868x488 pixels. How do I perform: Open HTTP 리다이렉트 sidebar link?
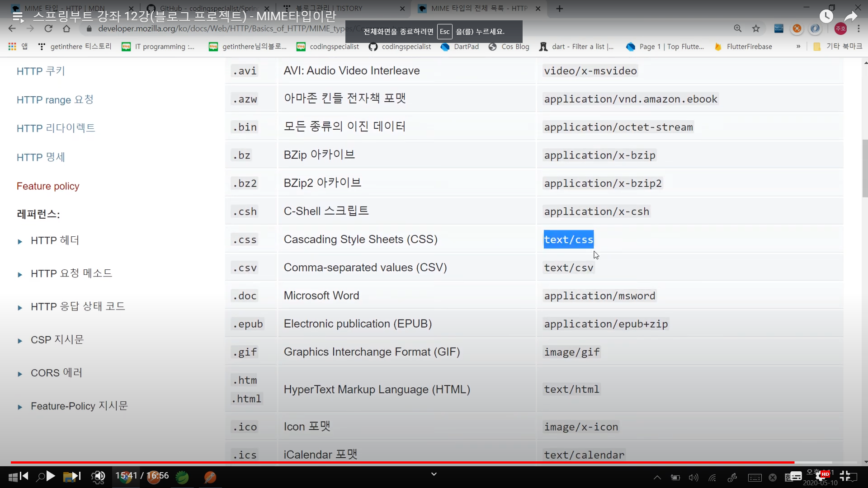pos(56,128)
